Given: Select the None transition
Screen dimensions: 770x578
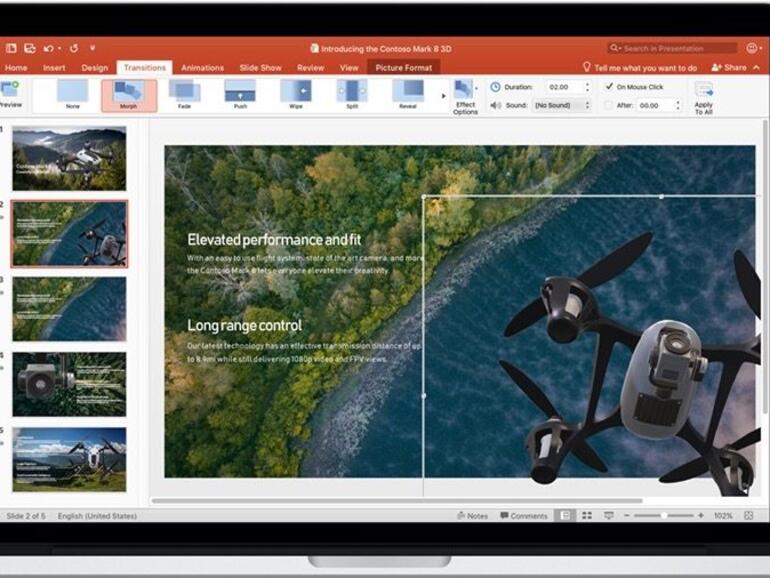Looking at the screenshot, I should pyautogui.click(x=73, y=94).
